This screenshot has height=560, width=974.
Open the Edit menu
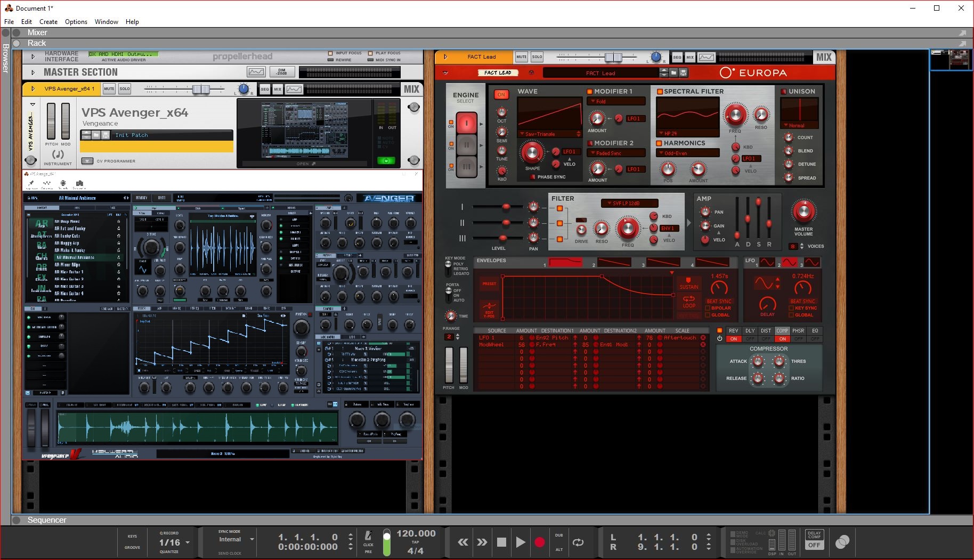pyautogui.click(x=27, y=22)
